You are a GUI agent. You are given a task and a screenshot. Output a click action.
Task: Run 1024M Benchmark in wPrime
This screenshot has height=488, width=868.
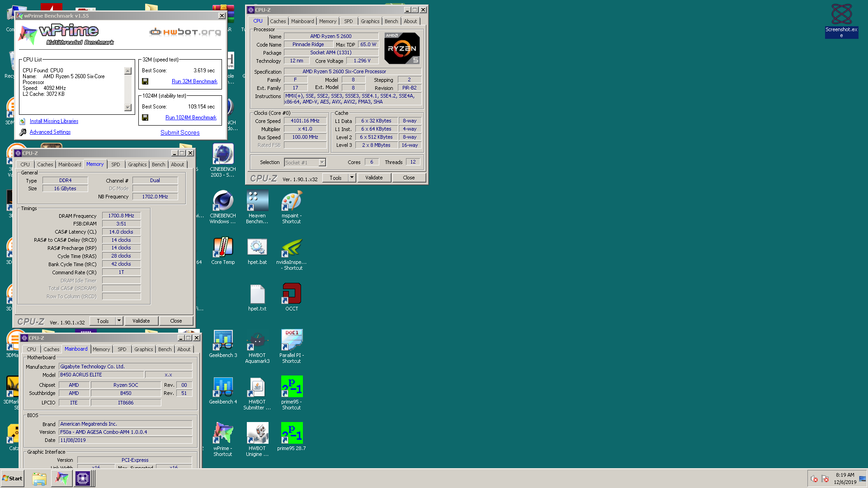tap(191, 117)
